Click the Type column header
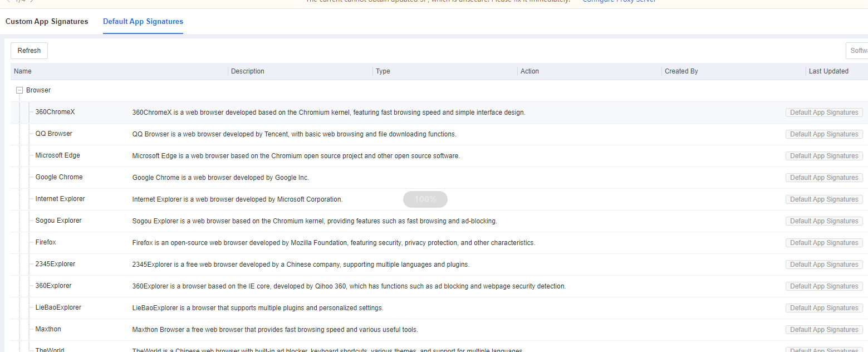The width and height of the screenshot is (868, 352). pyautogui.click(x=383, y=71)
